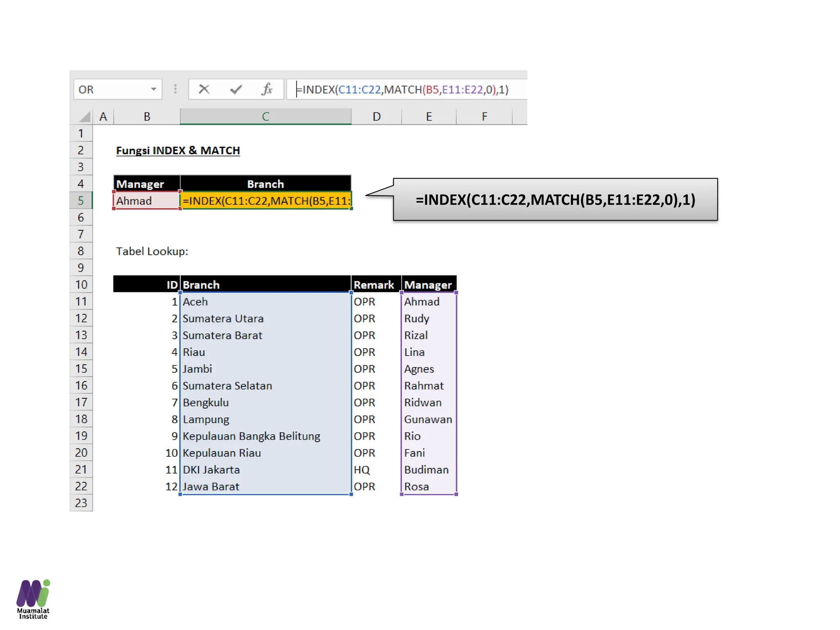Screen dimensions: 840x630
Task: Click the orange formula cell C5
Action: coord(266,201)
